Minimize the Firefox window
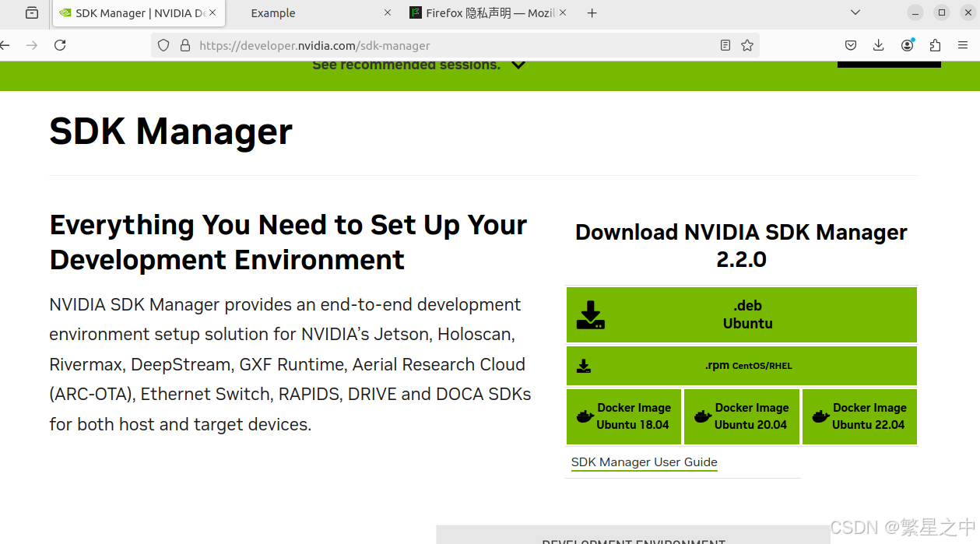This screenshot has height=544, width=980. [915, 12]
